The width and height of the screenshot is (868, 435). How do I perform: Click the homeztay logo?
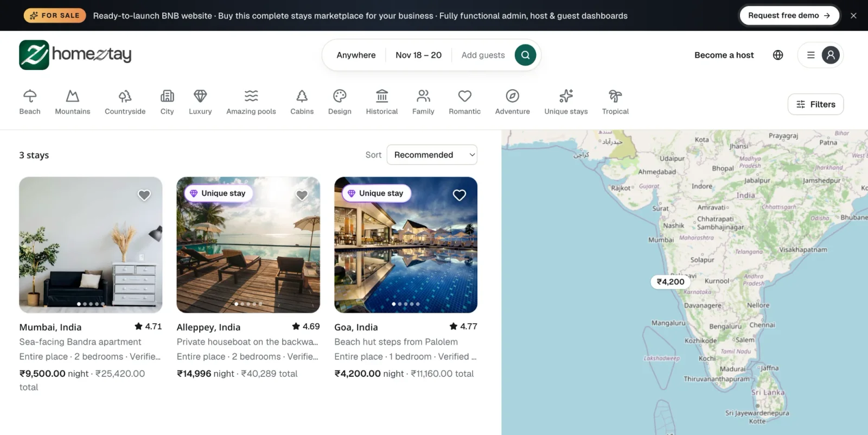(75, 55)
